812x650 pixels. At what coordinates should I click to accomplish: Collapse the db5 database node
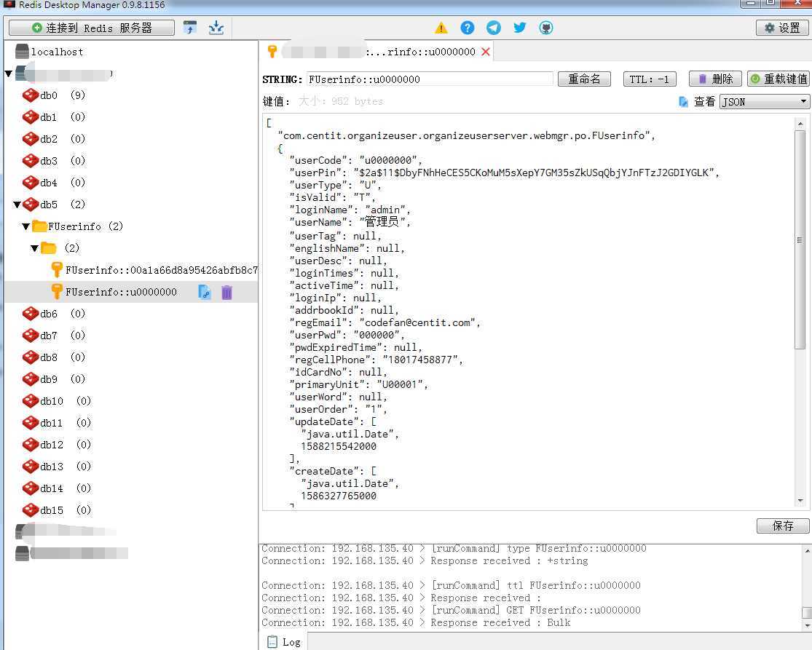click(17, 205)
